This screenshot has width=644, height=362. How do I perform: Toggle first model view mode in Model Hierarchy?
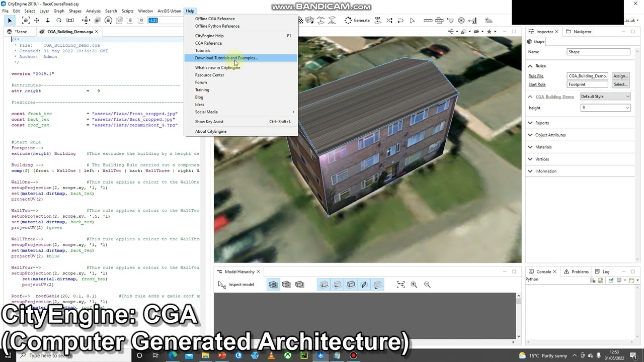click(x=273, y=285)
